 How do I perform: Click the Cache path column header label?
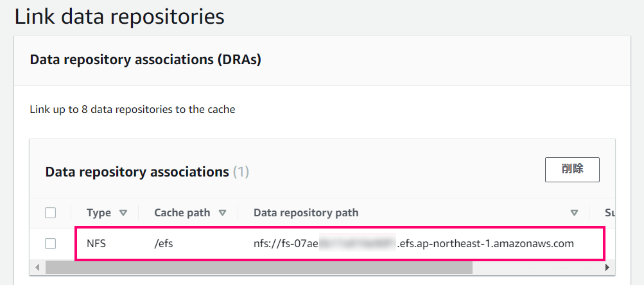(x=182, y=213)
